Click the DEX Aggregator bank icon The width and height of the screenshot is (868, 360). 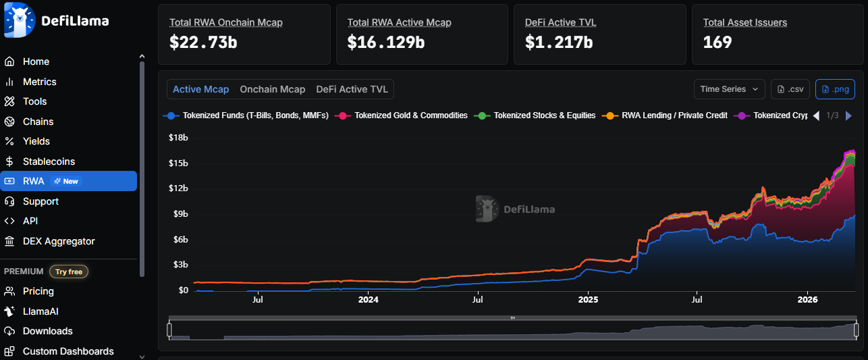(9, 241)
